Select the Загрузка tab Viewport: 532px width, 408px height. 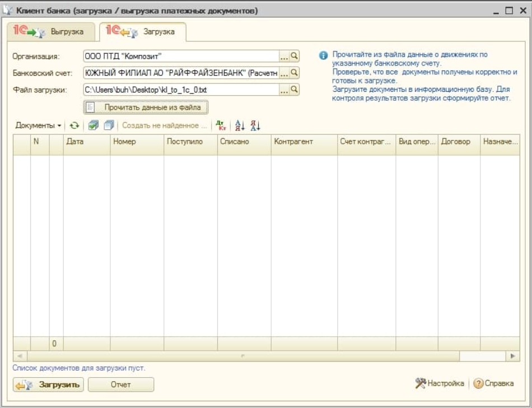[x=142, y=32]
